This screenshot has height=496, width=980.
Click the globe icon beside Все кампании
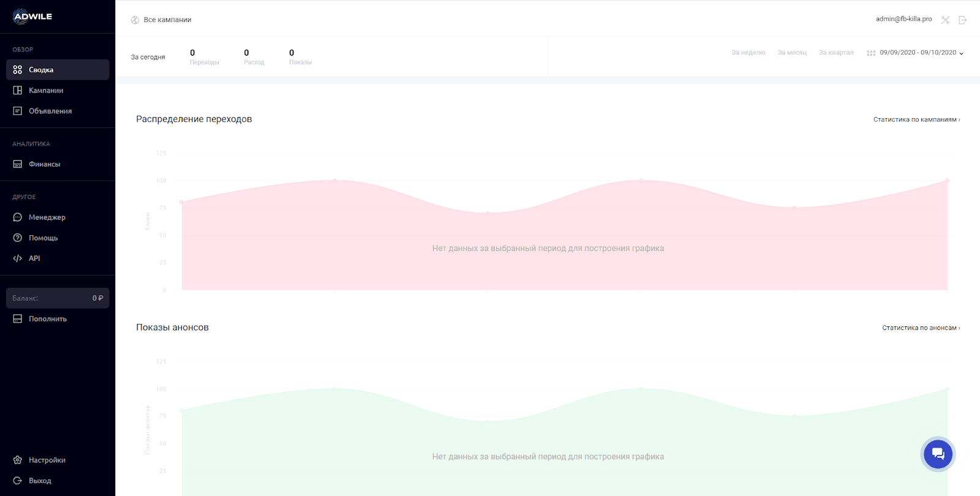click(135, 20)
